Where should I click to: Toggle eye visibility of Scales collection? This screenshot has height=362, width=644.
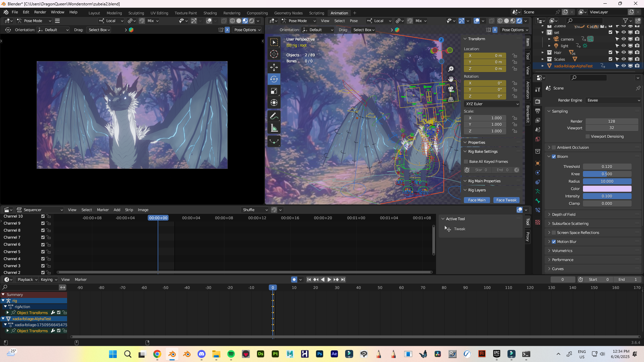[x=624, y=59]
